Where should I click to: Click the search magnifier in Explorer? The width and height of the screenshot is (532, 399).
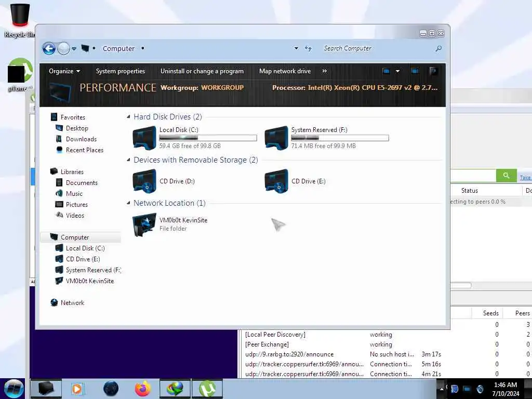[438, 48]
